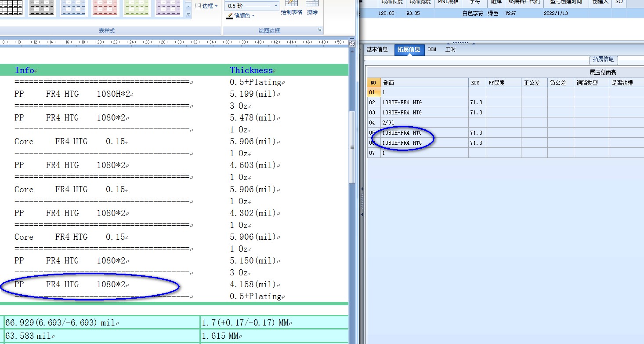Select the gray dashed table style thumbnail
The height and width of the screenshot is (344, 644).
[x=43, y=7]
